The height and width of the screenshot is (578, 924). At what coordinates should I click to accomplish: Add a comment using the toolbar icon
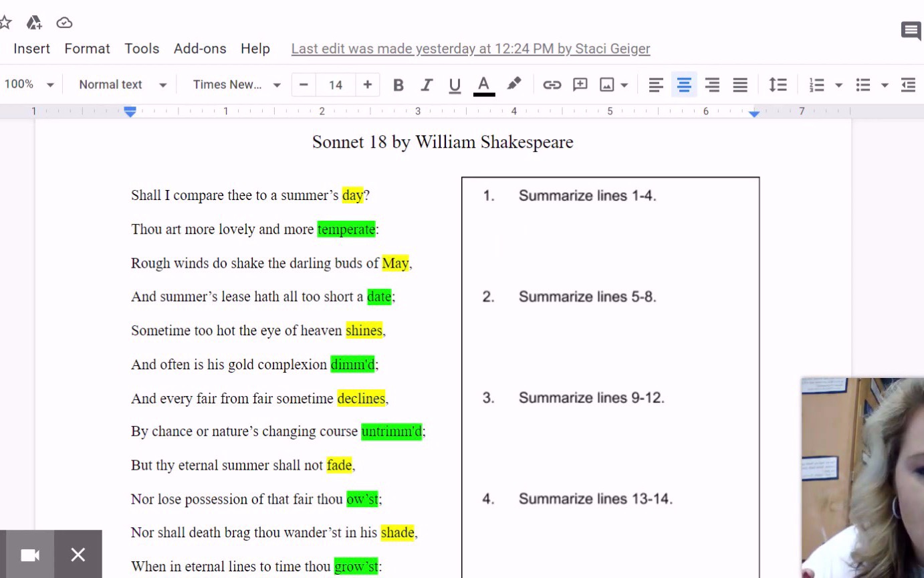coord(580,85)
